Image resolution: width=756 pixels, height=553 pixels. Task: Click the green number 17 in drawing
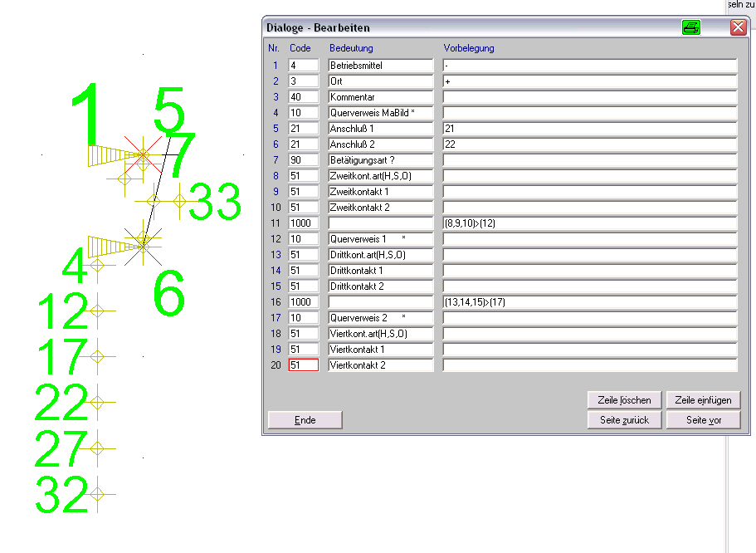click(63, 356)
